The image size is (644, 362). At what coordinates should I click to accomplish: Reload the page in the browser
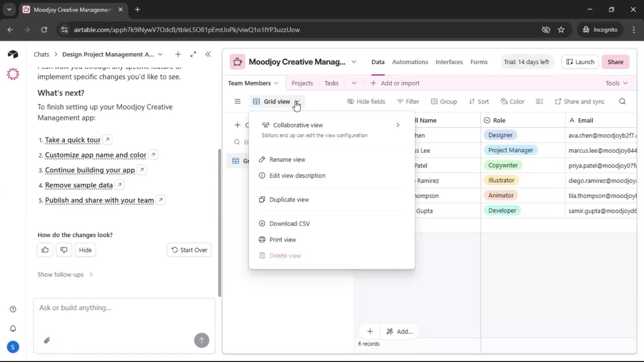point(44,30)
